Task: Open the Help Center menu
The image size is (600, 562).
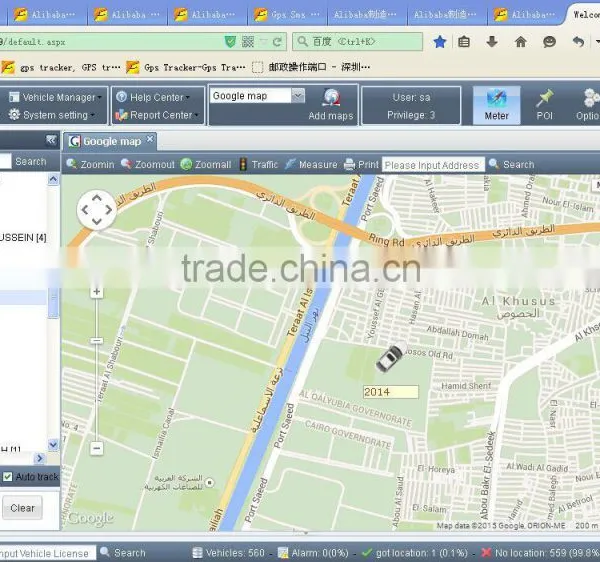Action: (153, 97)
